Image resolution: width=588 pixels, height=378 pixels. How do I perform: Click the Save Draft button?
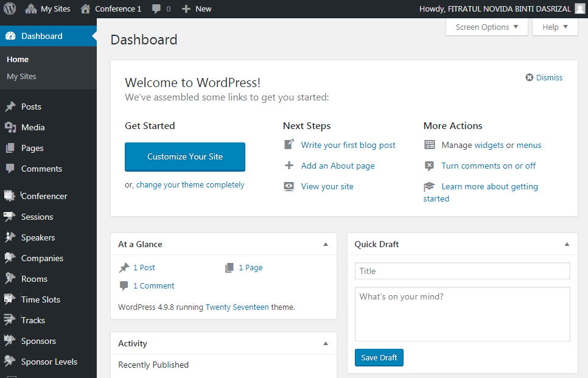click(379, 358)
